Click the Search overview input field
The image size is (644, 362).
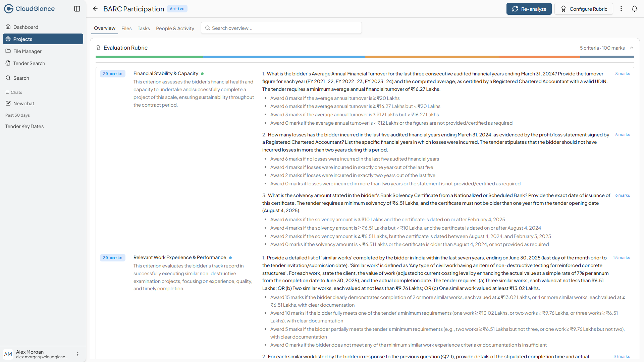(281, 28)
